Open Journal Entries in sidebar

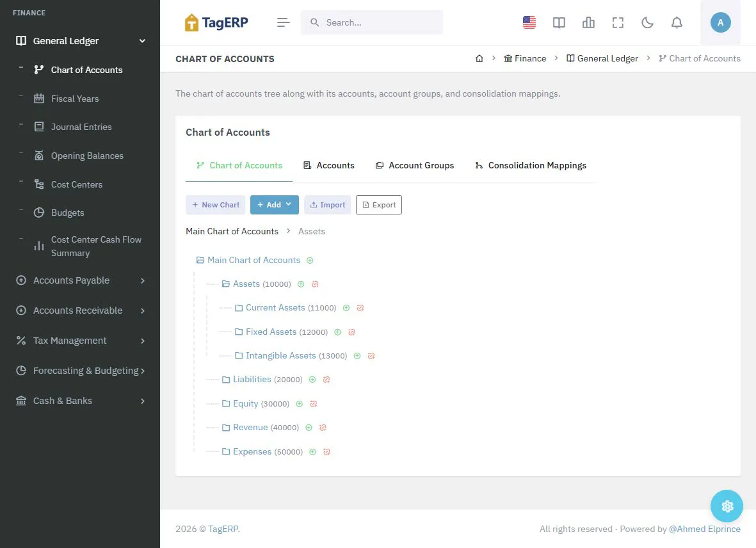click(x=81, y=127)
